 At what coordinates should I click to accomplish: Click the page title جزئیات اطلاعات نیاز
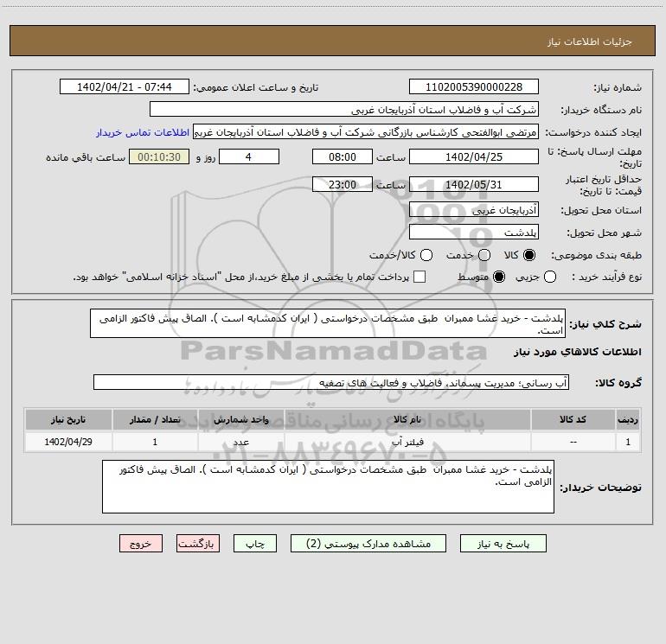point(589,41)
